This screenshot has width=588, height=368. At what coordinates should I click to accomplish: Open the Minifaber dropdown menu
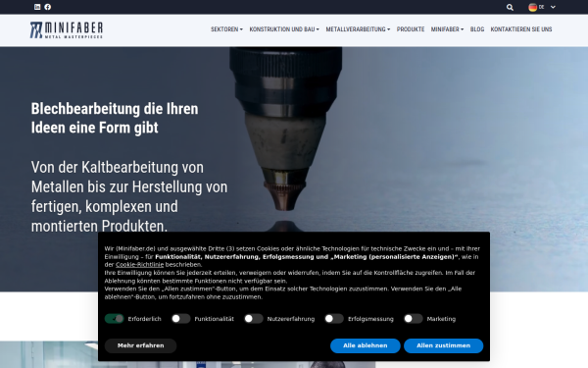point(447,29)
